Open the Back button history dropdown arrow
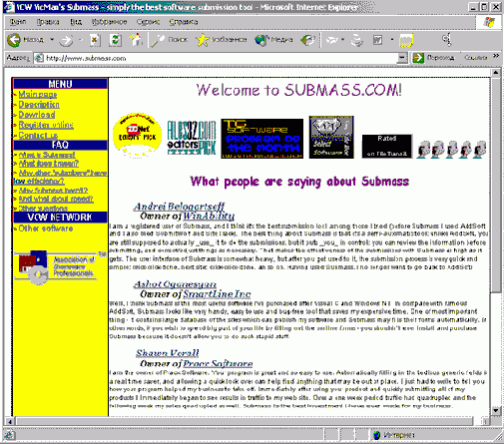 coord(52,40)
